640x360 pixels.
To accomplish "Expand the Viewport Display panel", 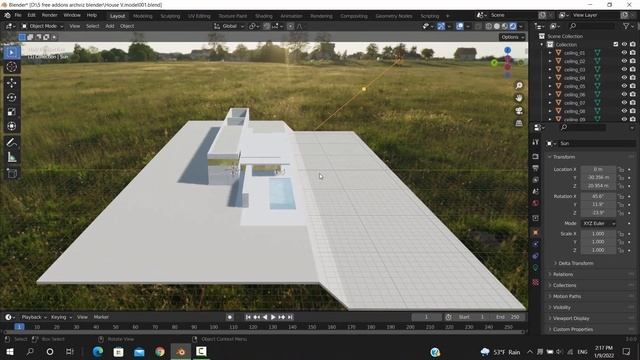I will pos(571,318).
